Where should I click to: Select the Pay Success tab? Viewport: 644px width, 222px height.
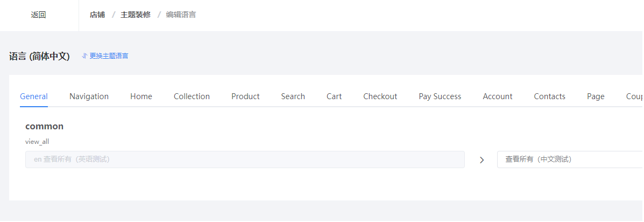440,96
